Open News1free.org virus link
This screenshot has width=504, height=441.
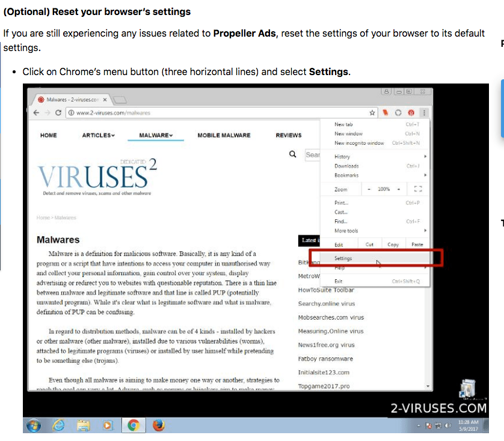(326, 345)
